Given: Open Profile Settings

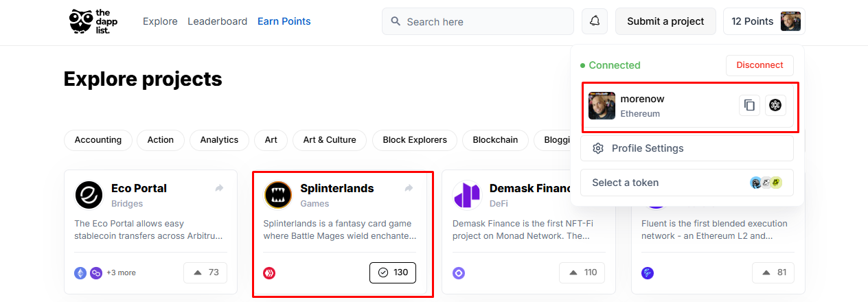Looking at the screenshot, I should [687, 148].
